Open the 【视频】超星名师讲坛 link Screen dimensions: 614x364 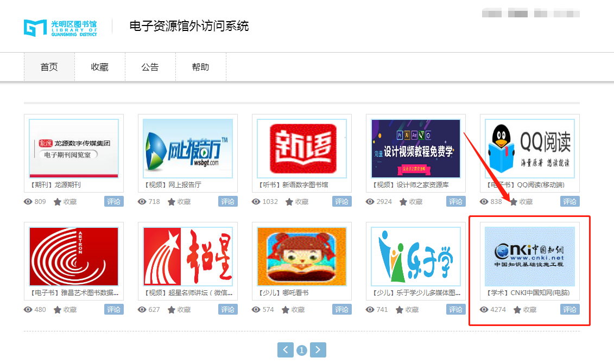pos(188,293)
